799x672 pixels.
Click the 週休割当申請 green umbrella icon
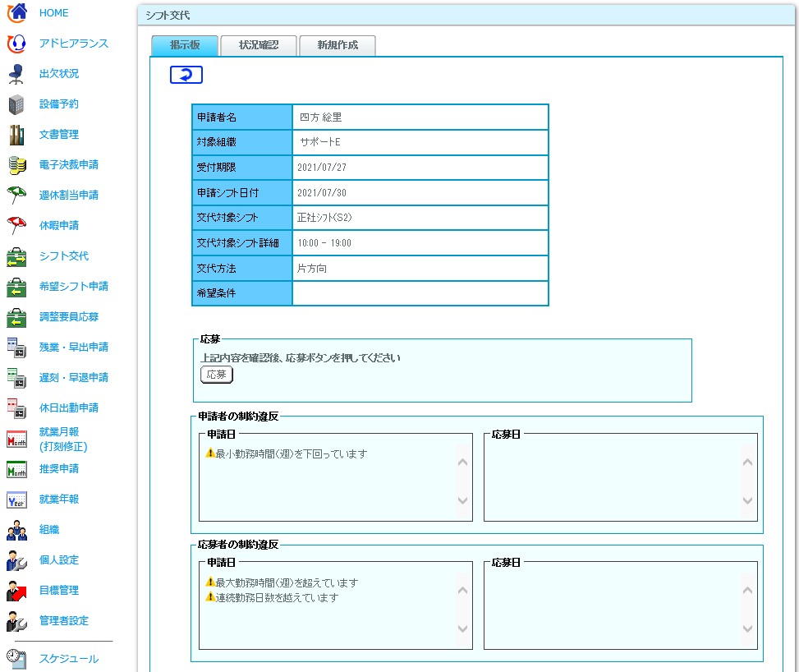click(16, 196)
